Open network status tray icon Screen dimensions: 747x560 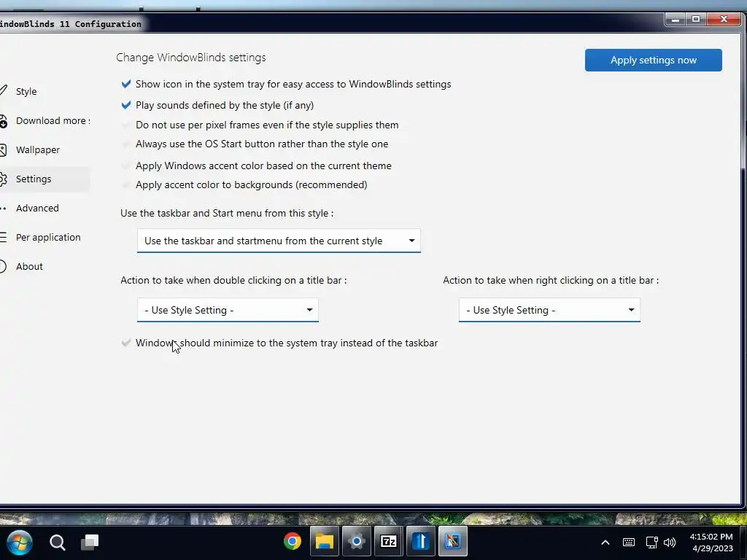[x=651, y=542]
